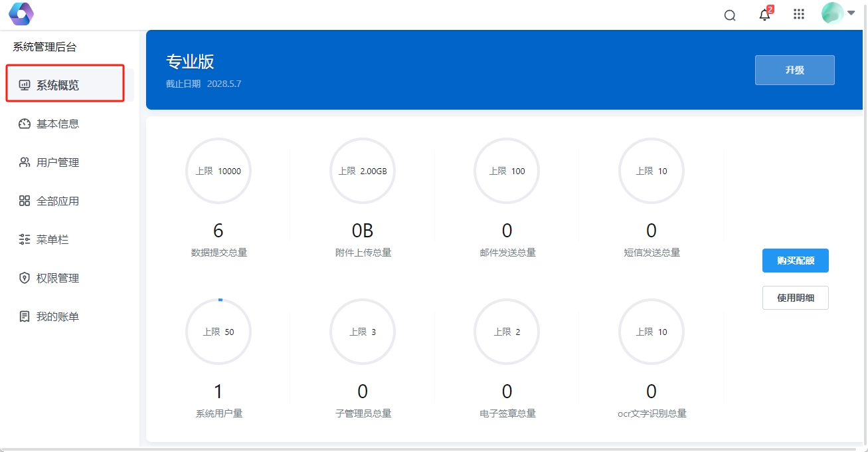This screenshot has width=868, height=452.
Task: Click the 附件上传总量 quota circle
Action: point(363,171)
